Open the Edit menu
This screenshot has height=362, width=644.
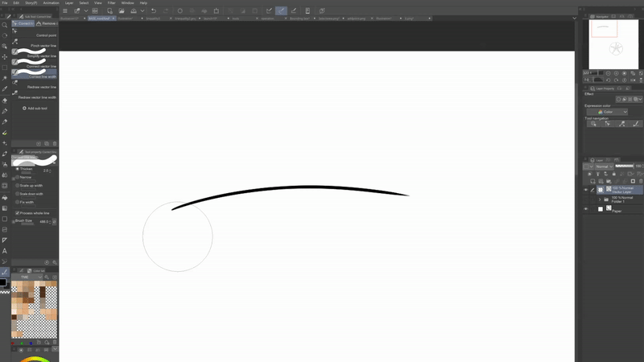coord(16,3)
